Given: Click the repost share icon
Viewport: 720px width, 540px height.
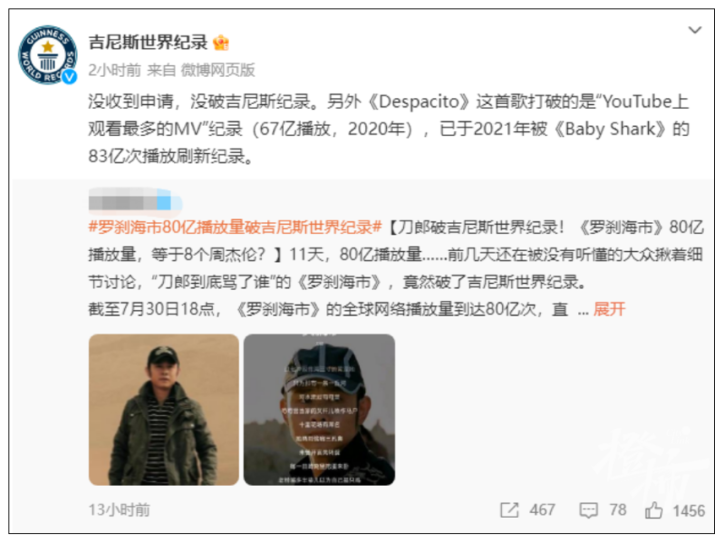Looking at the screenshot, I should 509,510.
